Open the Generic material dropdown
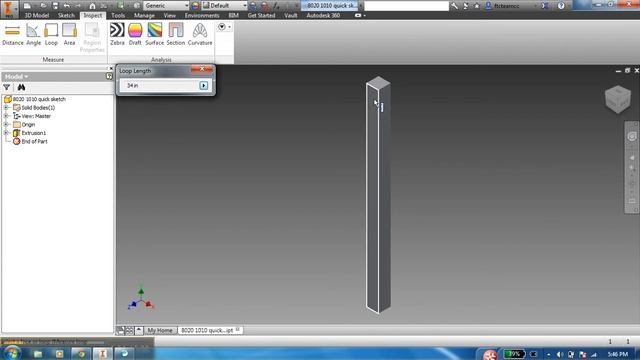This screenshot has width=640, height=360. tap(166, 6)
